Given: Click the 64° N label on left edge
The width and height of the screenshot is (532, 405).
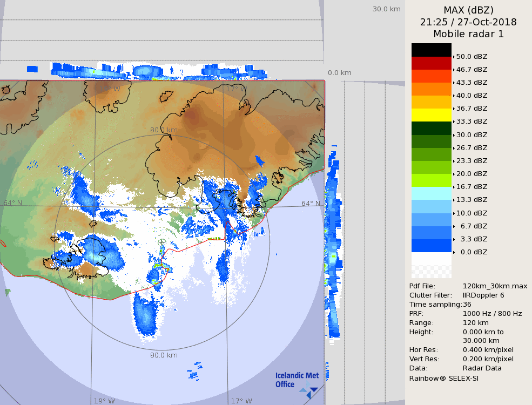Looking at the screenshot, I should click(13, 203).
